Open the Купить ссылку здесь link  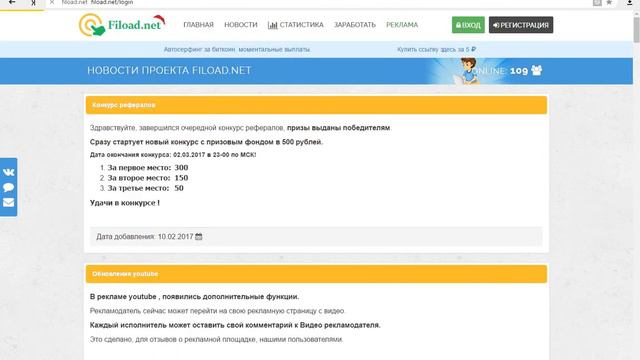(436, 49)
